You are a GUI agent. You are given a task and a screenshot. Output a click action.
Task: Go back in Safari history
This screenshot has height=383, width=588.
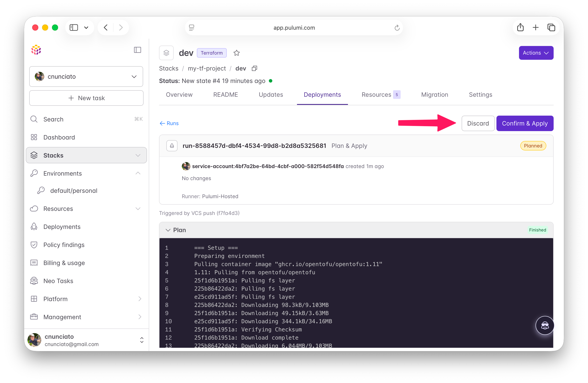[x=106, y=28]
